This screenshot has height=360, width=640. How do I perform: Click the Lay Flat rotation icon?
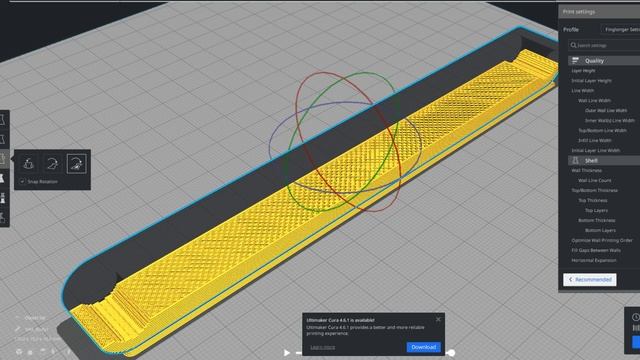pyautogui.click(x=52, y=164)
